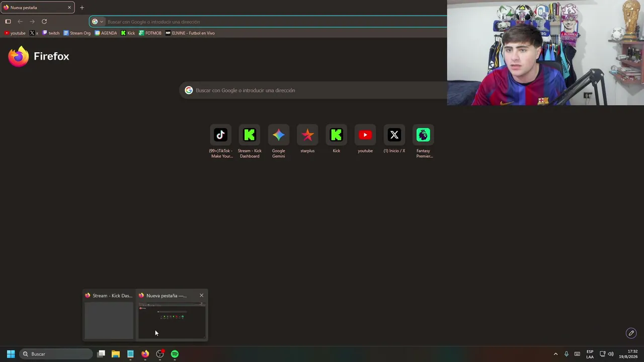Open the twitch bookmark
This screenshot has height=362, width=644.
(51, 33)
